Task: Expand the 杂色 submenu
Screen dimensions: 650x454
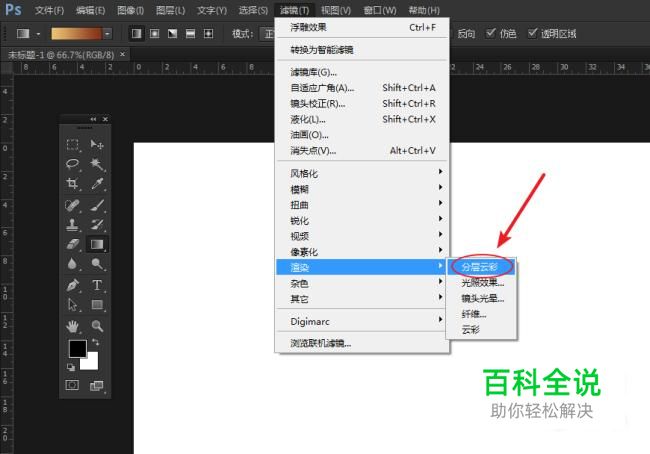Action: pyautogui.click(x=361, y=283)
